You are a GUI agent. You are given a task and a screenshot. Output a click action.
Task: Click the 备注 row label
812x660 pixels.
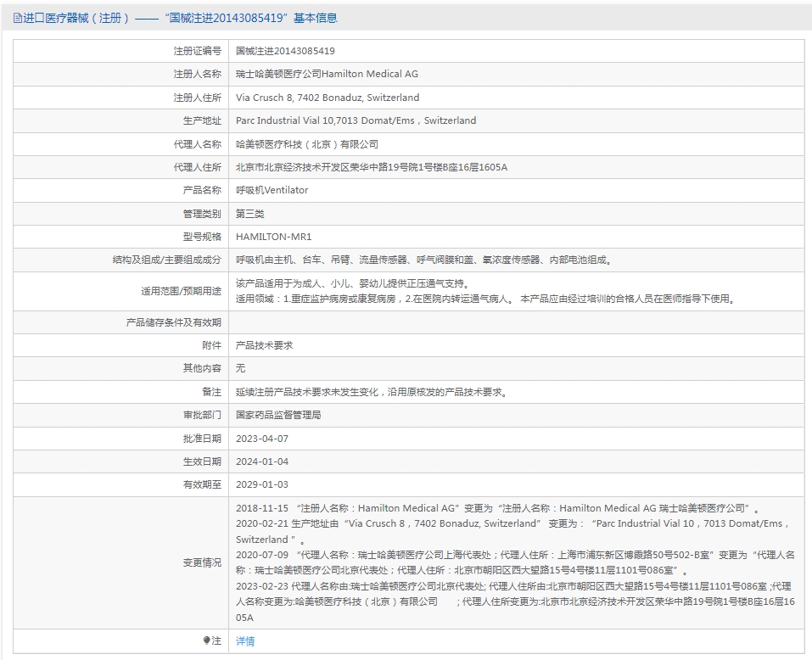pos(212,392)
